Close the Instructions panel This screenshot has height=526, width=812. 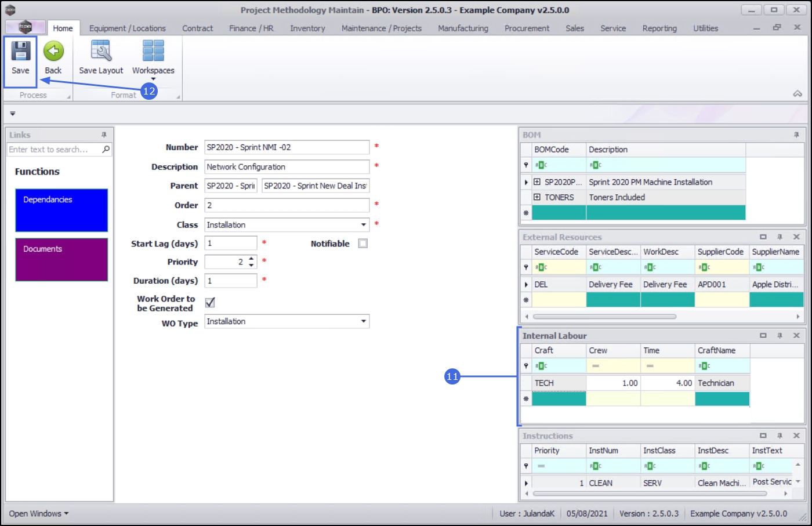(796, 436)
